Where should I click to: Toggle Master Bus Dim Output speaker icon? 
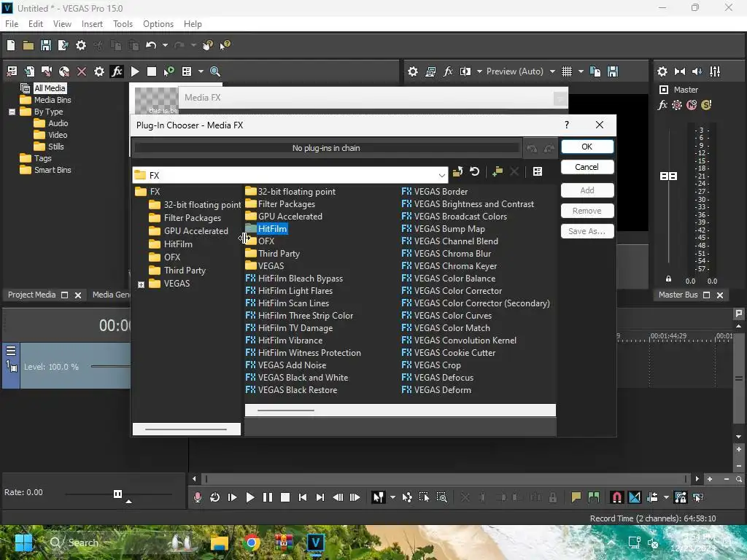pyautogui.click(x=697, y=71)
